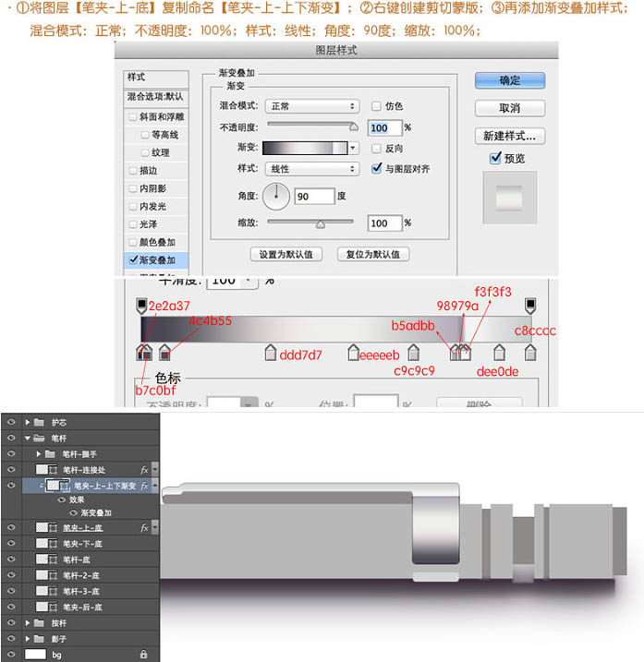Enable the 仿色 dither checkbox
The height and width of the screenshot is (662, 644).
coord(376,106)
